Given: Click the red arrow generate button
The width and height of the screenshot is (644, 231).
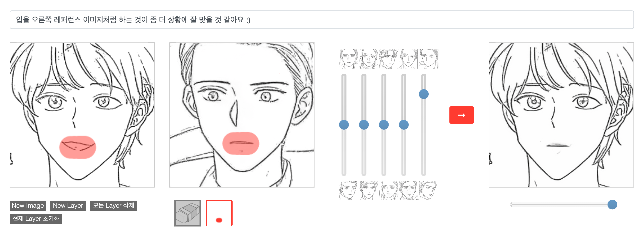Looking at the screenshot, I should (461, 115).
